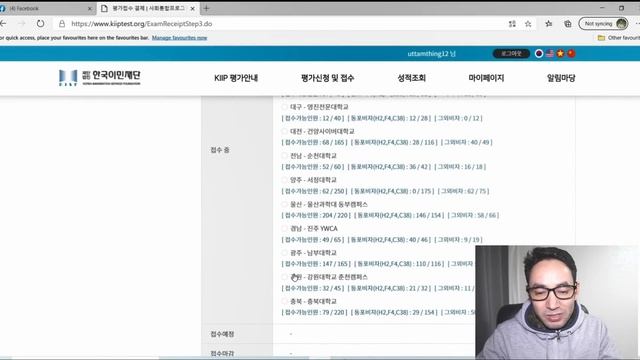Click the 접수가능인원 : 68 / 165 text
This screenshot has height=360, width=640.
point(315,142)
